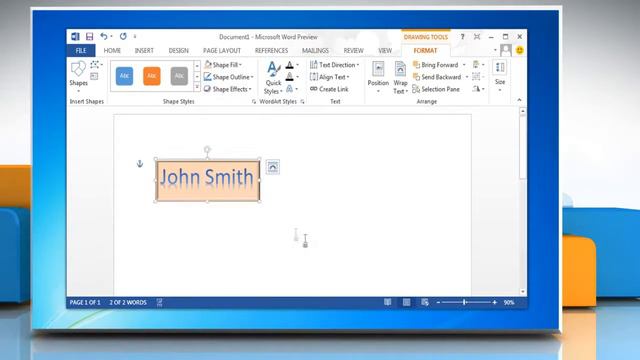Open the Shape Styles dialog launcher
Viewport: 640px width, 360px height.
coord(254,102)
